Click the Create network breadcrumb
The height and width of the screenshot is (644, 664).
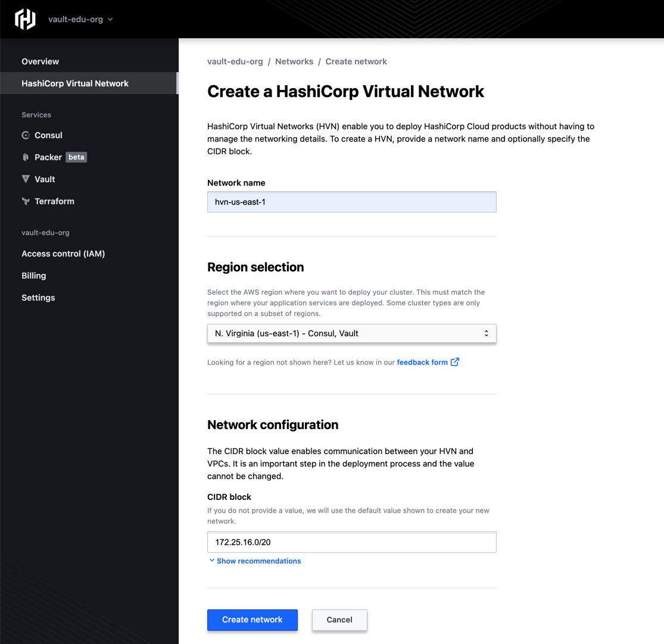click(x=356, y=61)
